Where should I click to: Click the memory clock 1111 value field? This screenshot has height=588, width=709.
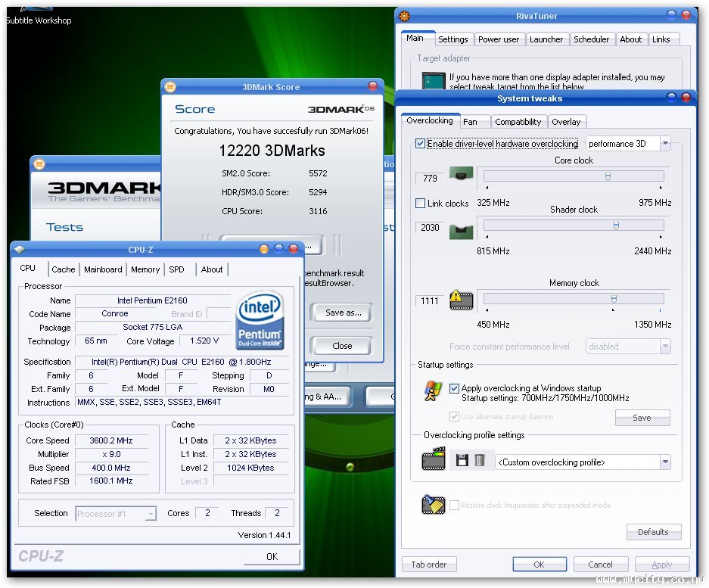(x=430, y=300)
